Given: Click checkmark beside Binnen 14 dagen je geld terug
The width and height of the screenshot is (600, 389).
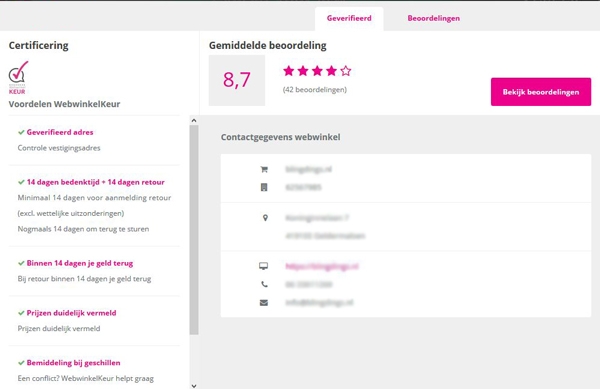Looking at the screenshot, I should 21,263.
